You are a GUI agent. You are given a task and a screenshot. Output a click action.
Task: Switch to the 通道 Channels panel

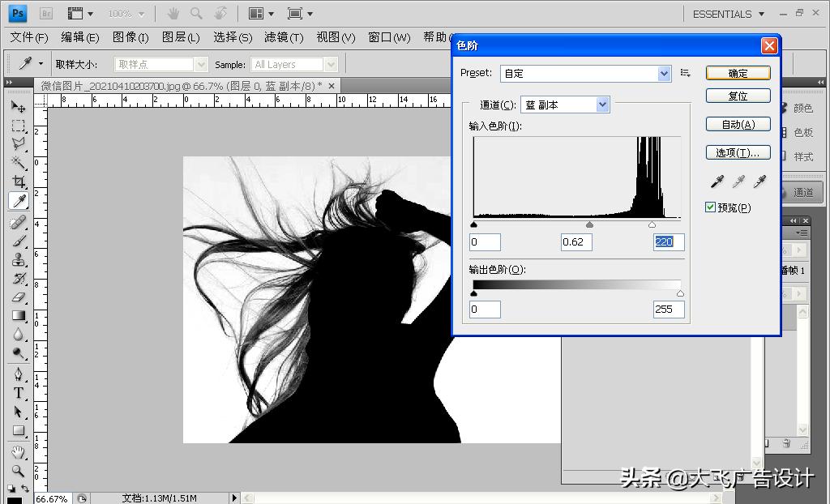click(x=803, y=192)
